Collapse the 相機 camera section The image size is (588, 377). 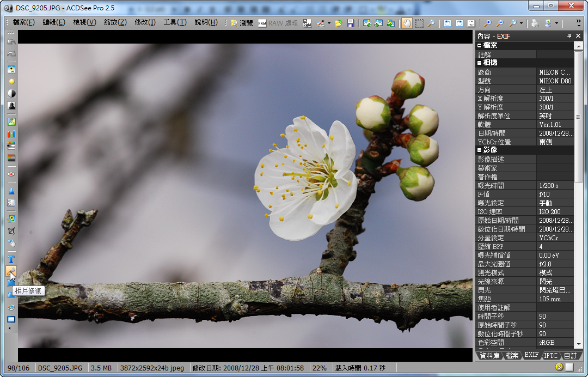480,63
